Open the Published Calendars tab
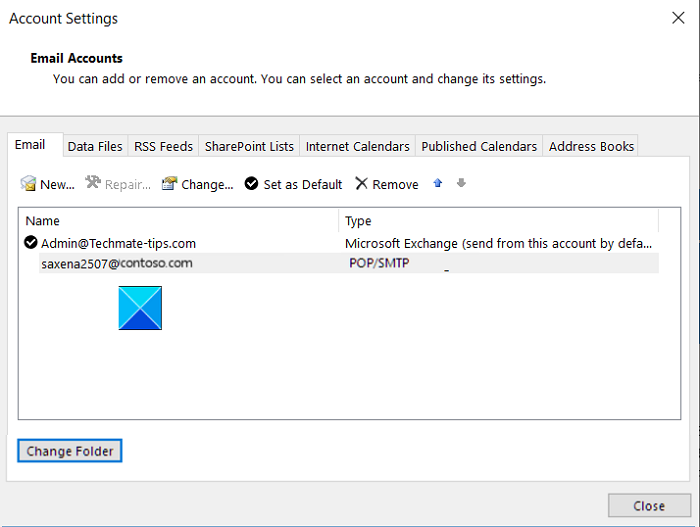The height and width of the screenshot is (527, 700). click(x=479, y=146)
